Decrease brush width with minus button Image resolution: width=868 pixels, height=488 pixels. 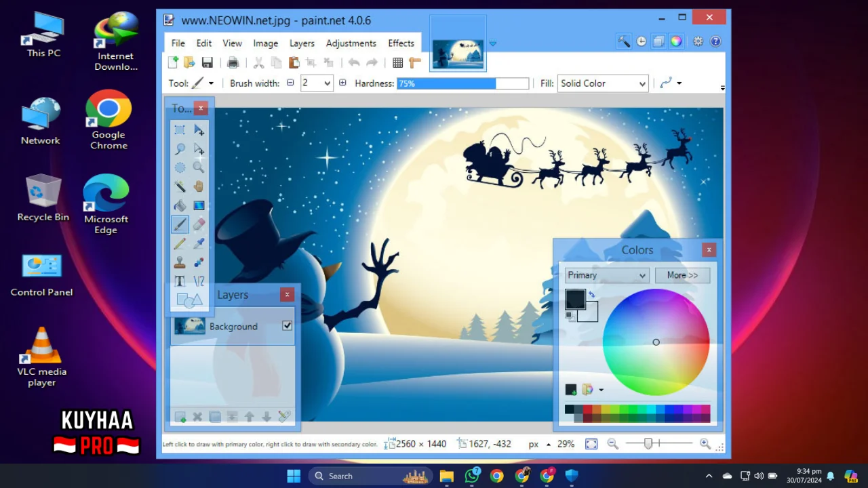(x=290, y=83)
